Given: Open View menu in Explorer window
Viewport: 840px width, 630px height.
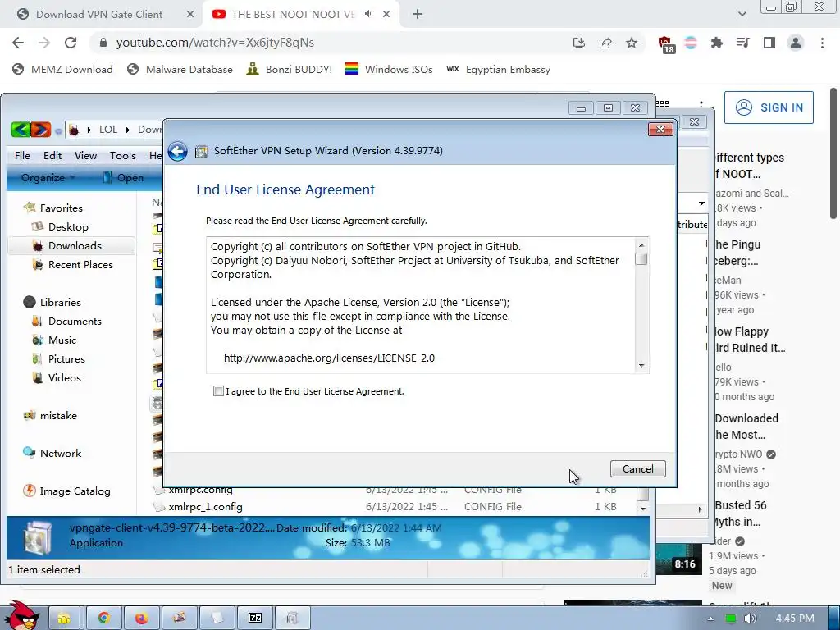Looking at the screenshot, I should tap(85, 155).
